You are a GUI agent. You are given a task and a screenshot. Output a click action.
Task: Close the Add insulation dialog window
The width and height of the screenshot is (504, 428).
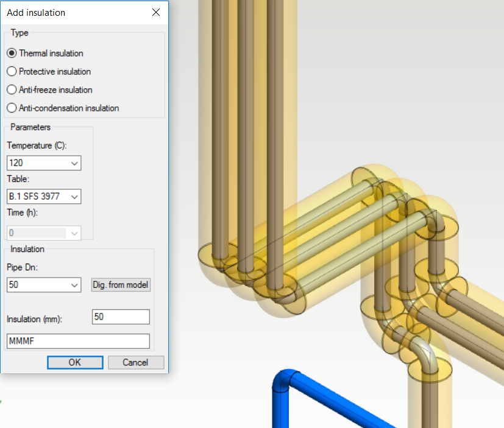(x=156, y=12)
